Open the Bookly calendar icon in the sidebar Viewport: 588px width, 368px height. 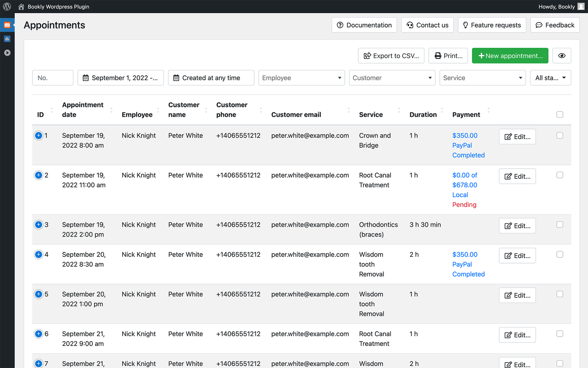coord(7,25)
